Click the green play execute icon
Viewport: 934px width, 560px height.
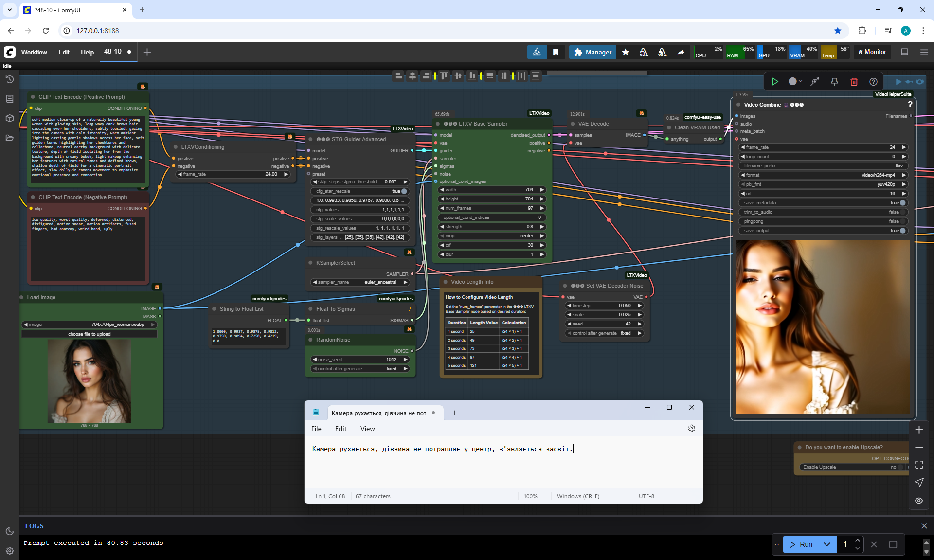[x=775, y=82]
